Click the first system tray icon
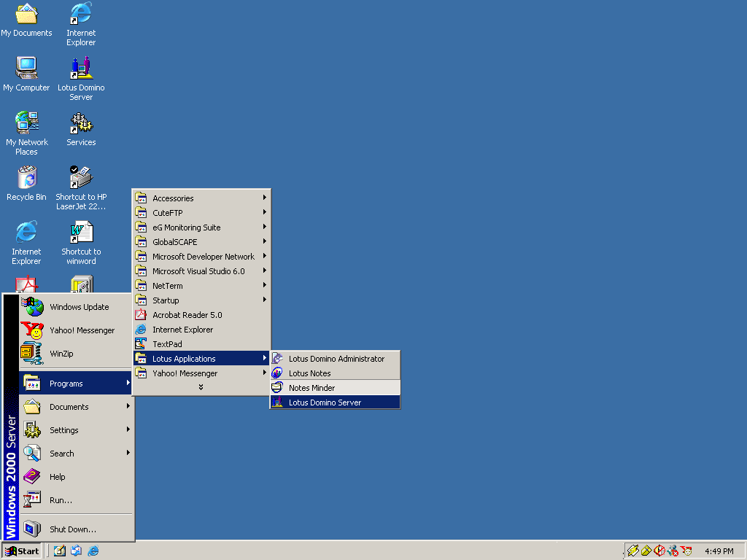 tap(632, 551)
